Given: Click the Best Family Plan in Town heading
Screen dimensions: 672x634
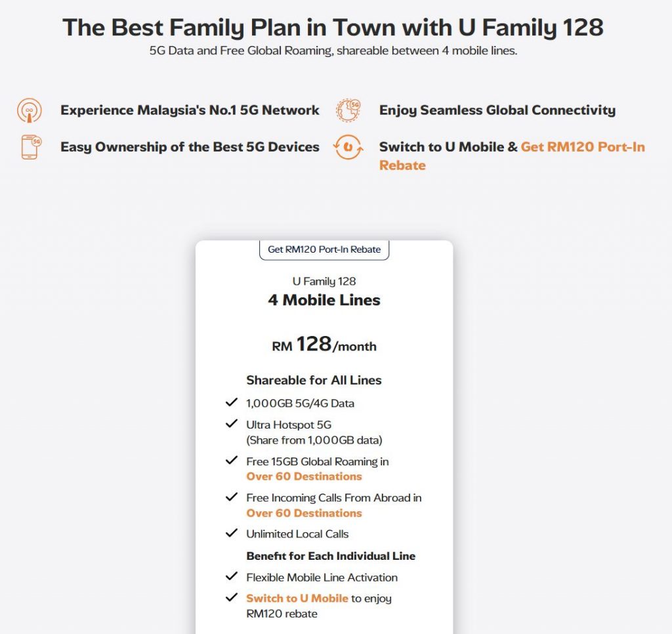Looking at the screenshot, I should [x=333, y=28].
